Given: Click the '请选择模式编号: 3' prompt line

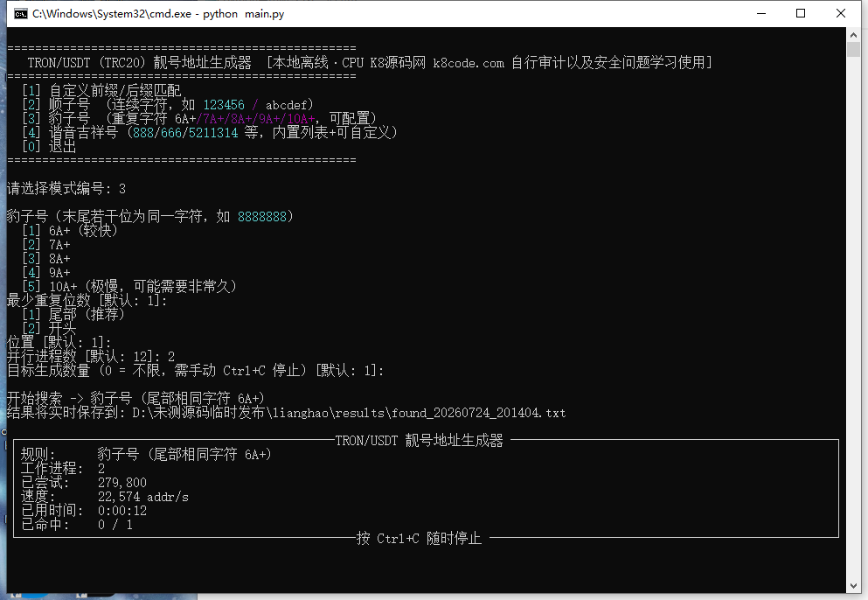Looking at the screenshot, I should 66,188.
